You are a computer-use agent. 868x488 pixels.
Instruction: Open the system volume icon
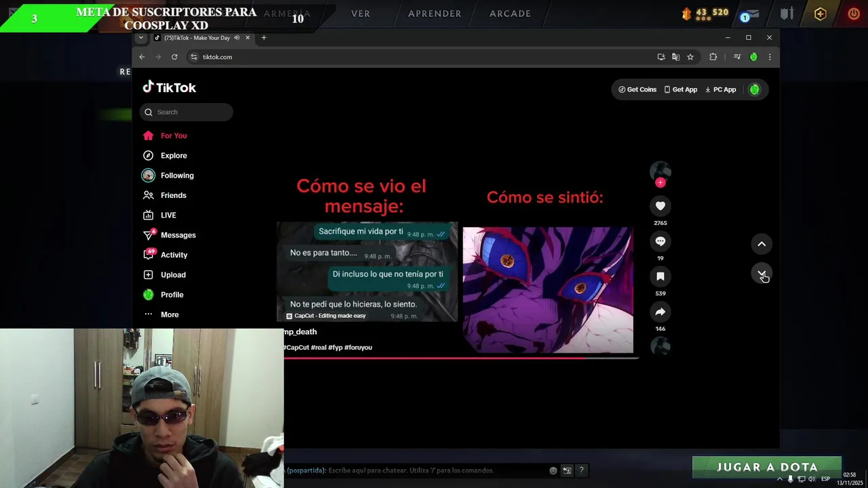pyautogui.click(x=812, y=479)
